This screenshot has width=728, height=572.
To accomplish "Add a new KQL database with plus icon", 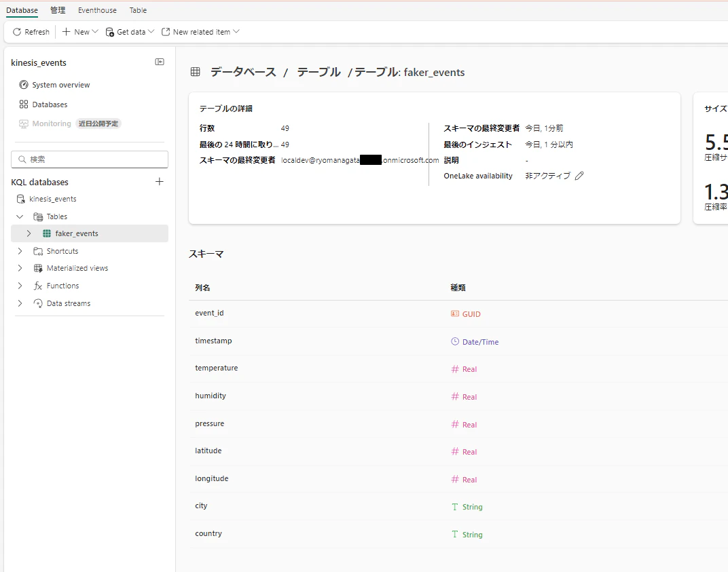I will click(159, 181).
